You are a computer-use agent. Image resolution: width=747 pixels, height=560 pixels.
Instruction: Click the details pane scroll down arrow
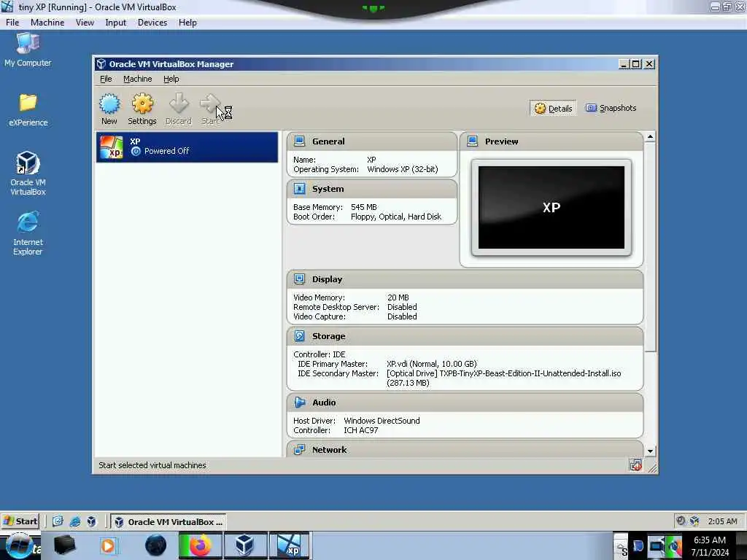[650, 451]
